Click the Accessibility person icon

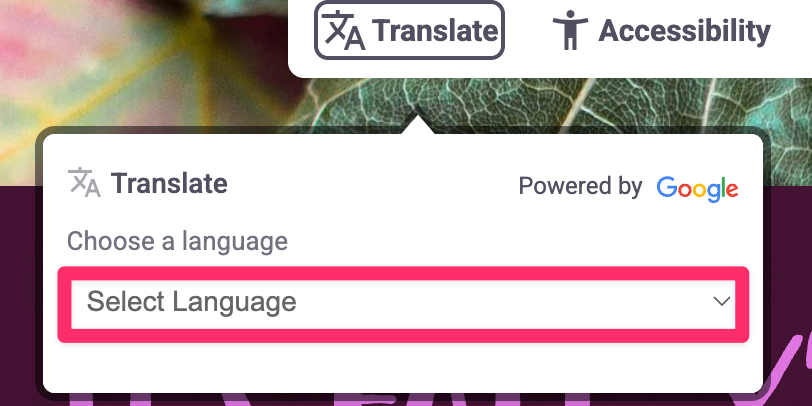click(x=571, y=31)
